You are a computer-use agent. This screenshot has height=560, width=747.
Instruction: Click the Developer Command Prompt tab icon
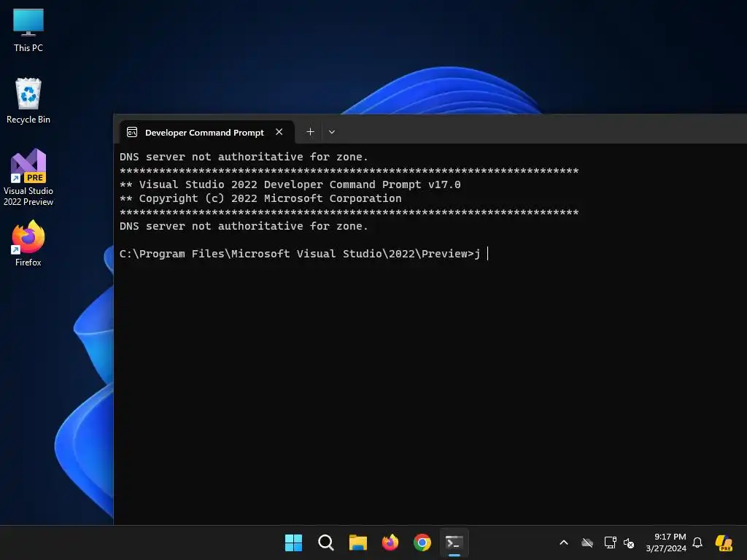tap(132, 133)
